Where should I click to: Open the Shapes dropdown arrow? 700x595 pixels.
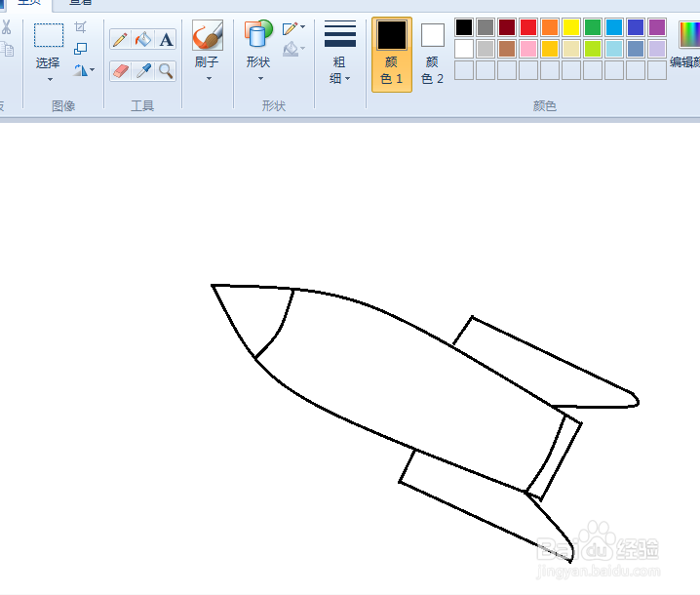pos(260,79)
